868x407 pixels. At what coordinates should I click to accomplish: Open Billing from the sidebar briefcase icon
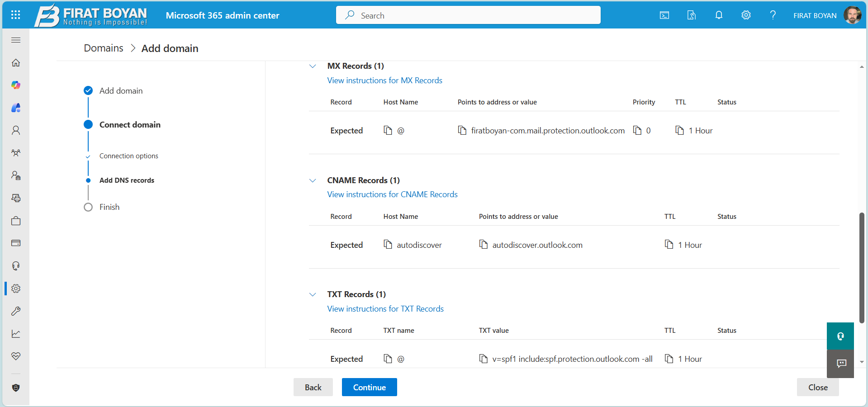pyautogui.click(x=15, y=221)
